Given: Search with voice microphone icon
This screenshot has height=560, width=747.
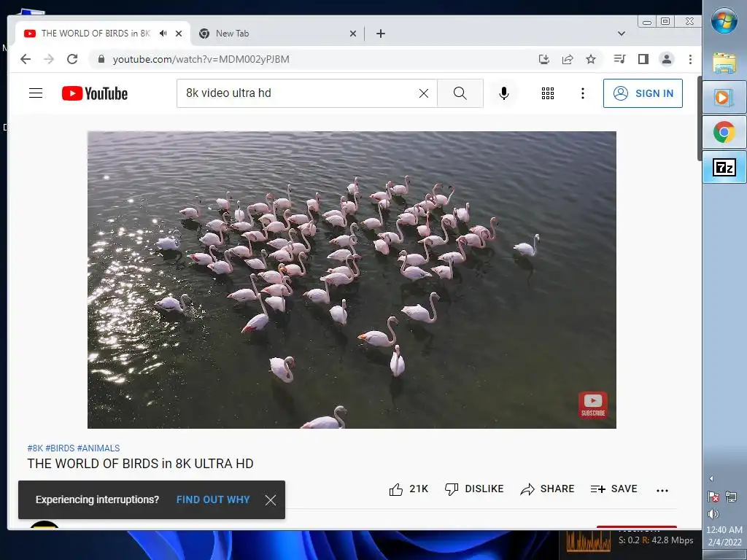Looking at the screenshot, I should coord(504,93).
